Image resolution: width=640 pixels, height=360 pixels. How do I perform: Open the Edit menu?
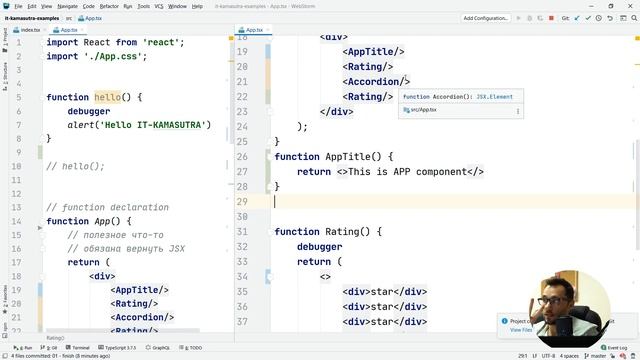[x=32, y=6]
